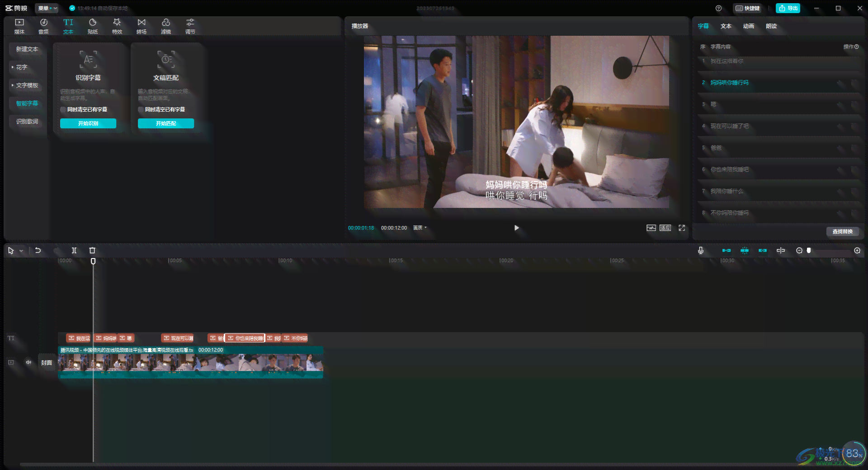Open the Media (媒体) panel

[x=19, y=26]
